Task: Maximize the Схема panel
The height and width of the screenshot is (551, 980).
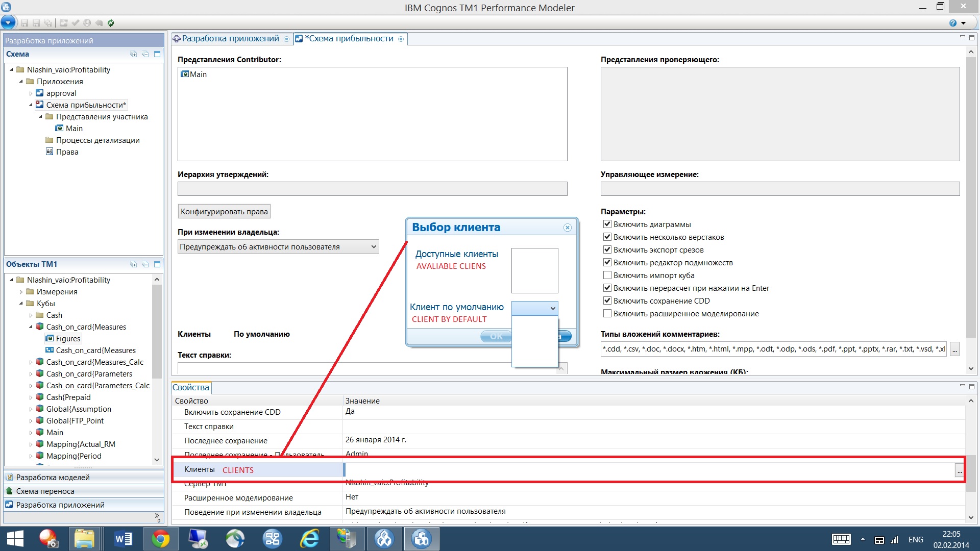Action: tap(157, 54)
